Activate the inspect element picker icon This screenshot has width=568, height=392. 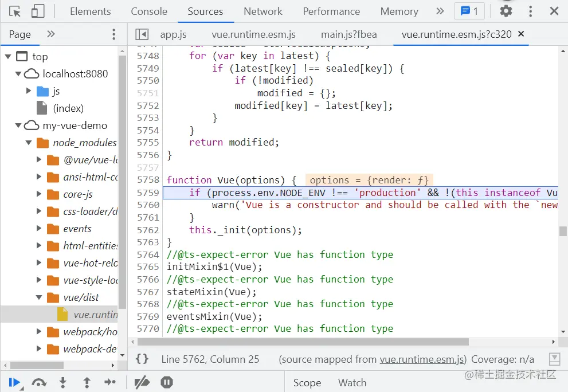click(x=15, y=11)
